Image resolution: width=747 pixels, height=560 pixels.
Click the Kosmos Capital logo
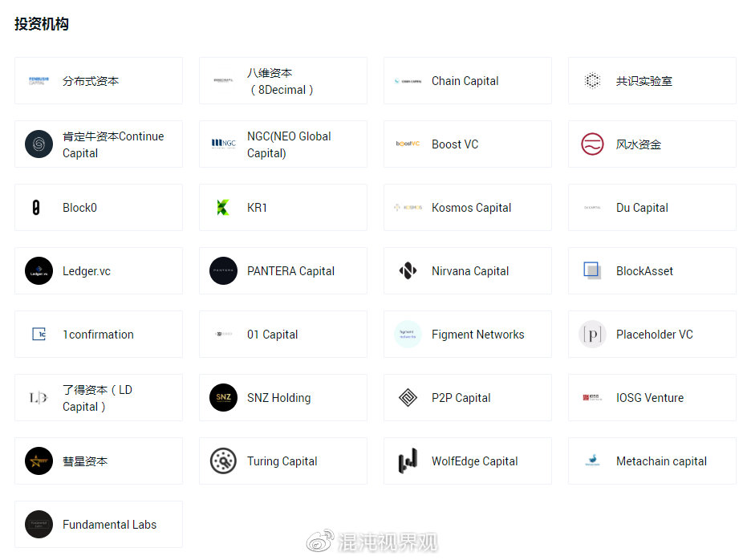pos(408,208)
